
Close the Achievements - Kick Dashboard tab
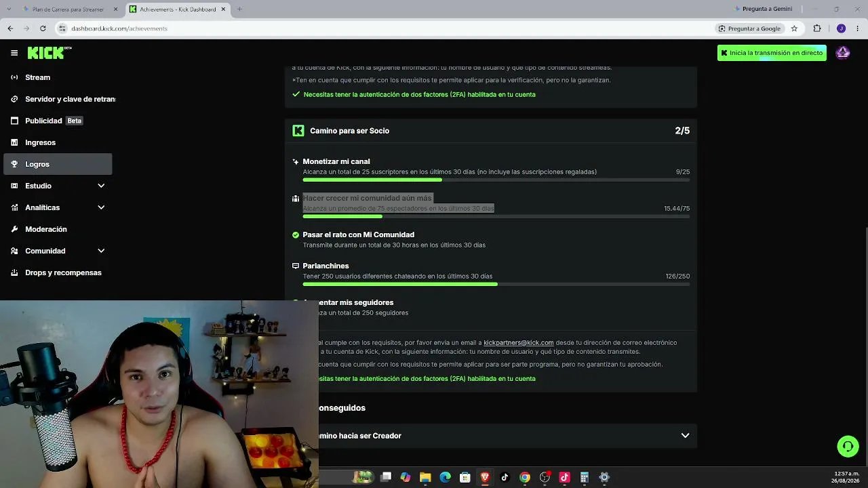223,9
